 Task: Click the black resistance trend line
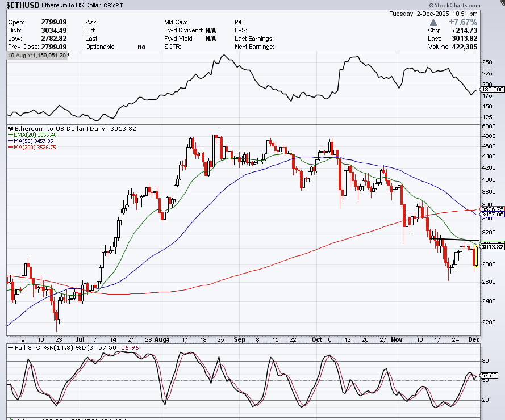point(455,239)
